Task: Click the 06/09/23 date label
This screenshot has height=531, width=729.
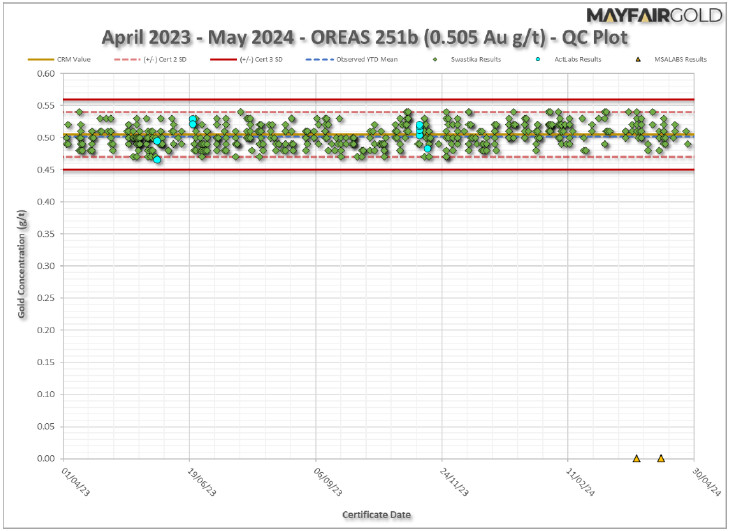Action: pos(328,482)
